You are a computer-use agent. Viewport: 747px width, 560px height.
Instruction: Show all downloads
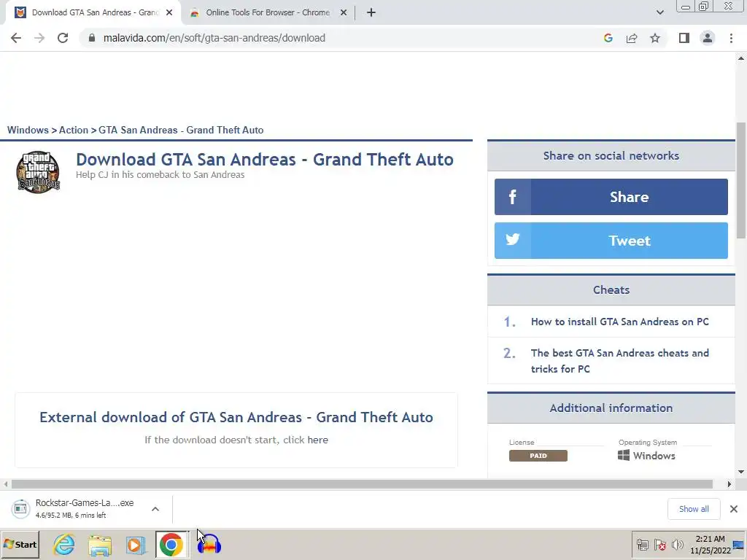coord(694,509)
